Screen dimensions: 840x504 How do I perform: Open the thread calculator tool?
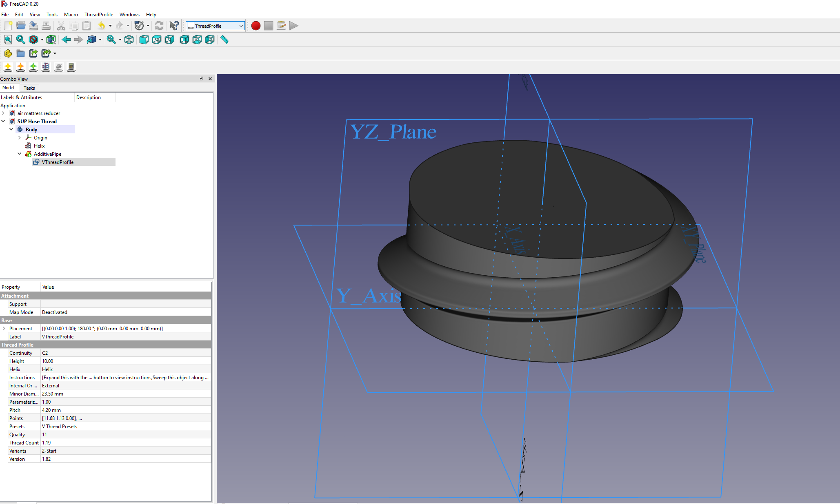pos(71,67)
